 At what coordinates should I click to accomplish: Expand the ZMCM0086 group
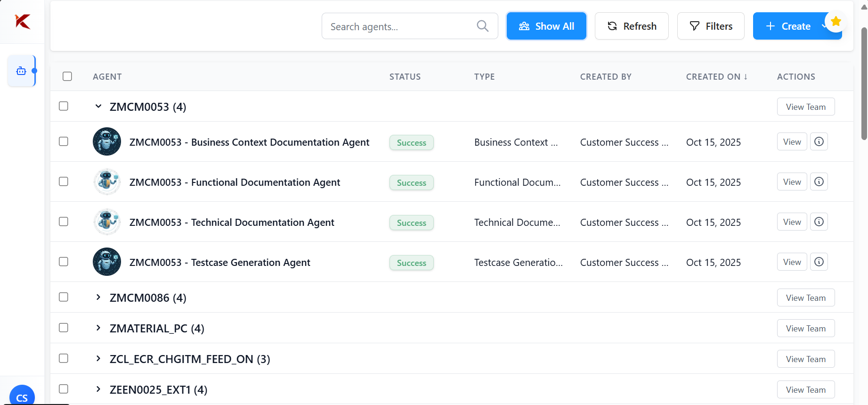pyautogui.click(x=98, y=297)
